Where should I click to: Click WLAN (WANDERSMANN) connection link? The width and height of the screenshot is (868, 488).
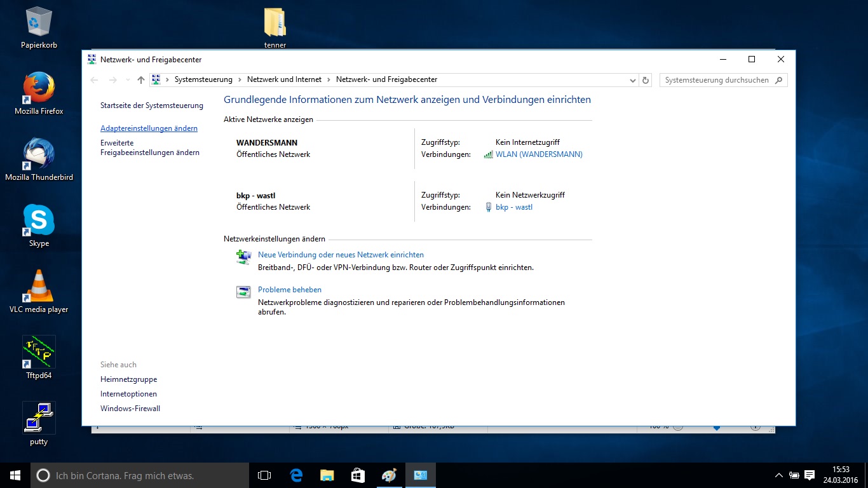point(539,154)
